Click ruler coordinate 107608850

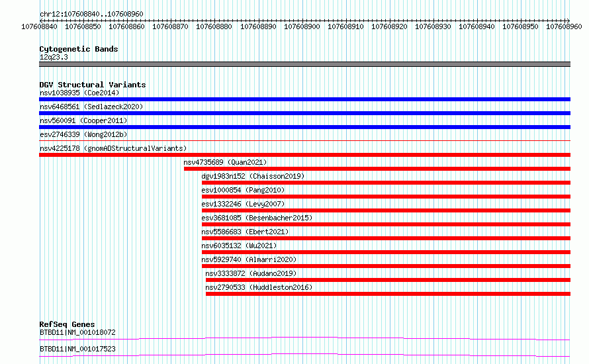tap(83, 26)
